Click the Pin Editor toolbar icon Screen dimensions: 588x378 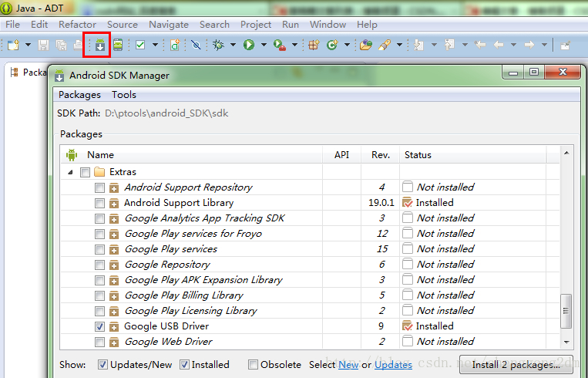click(x=565, y=46)
